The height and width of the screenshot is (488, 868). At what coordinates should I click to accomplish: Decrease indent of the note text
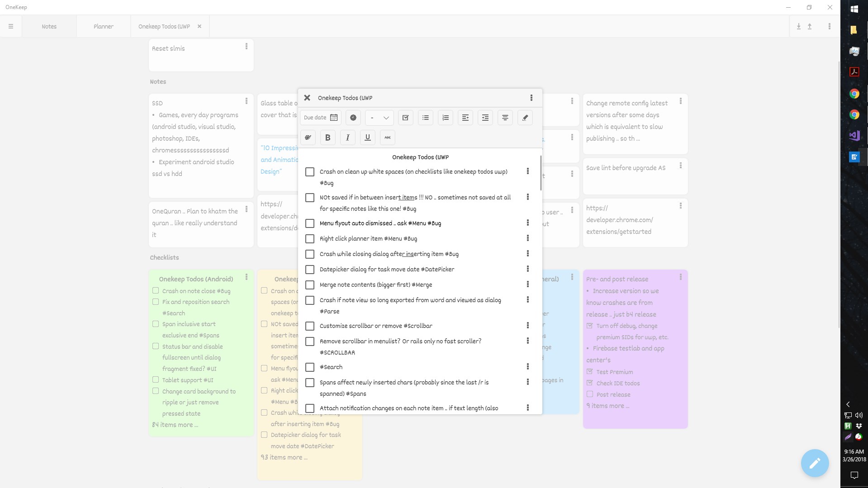point(465,118)
